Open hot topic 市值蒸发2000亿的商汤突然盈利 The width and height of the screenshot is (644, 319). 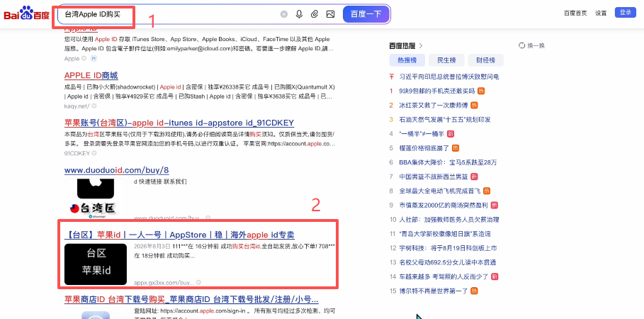click(x=444, y=205)
